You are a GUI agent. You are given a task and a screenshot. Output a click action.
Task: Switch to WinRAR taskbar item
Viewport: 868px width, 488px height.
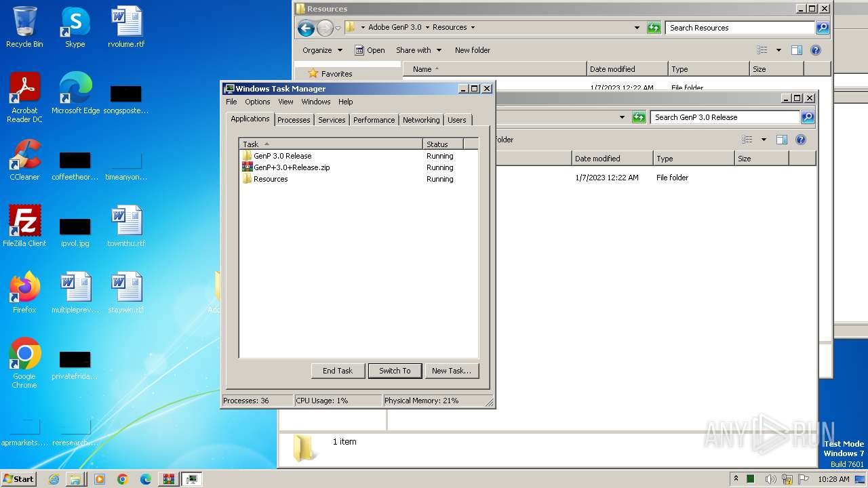[x=168, y=479]
